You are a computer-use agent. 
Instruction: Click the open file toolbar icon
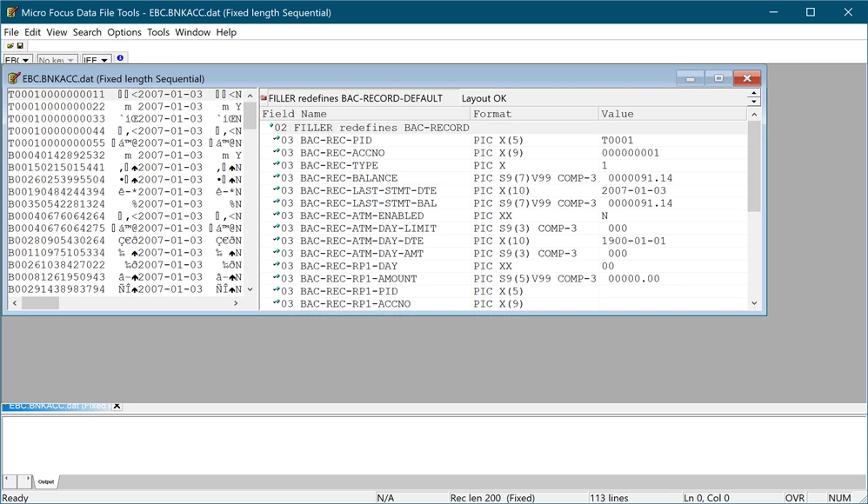pyautogui.click(x=10, y=46)
